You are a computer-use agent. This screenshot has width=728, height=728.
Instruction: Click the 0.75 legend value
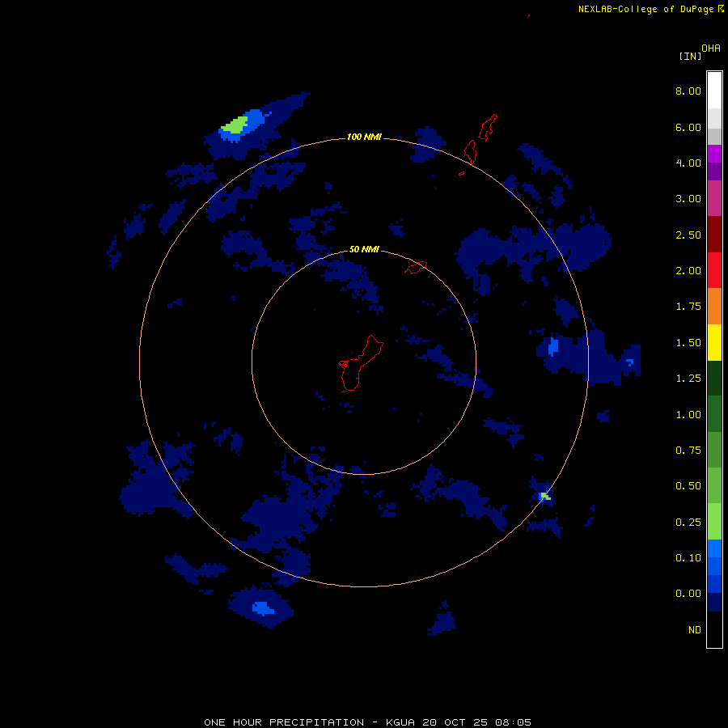(688, 451)
